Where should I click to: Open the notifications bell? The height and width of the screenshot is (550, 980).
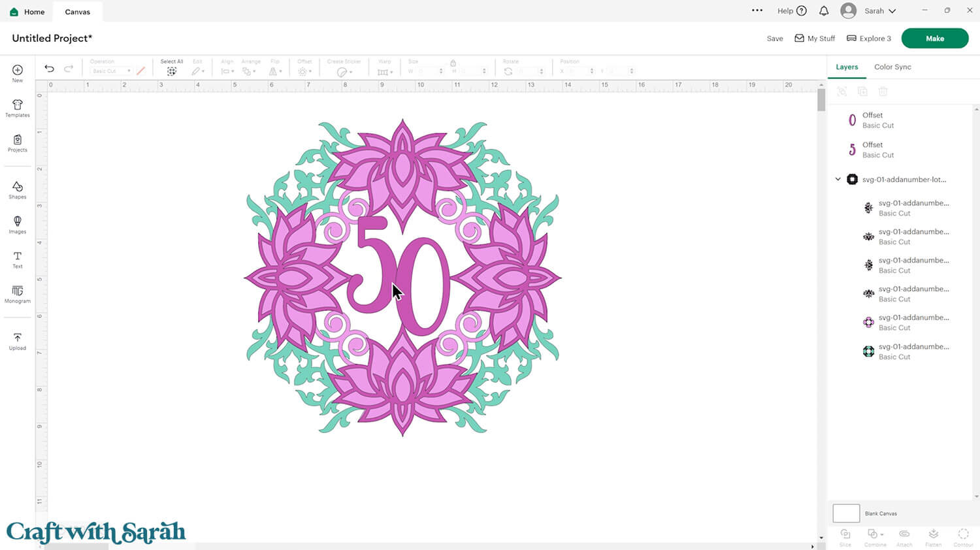pos(824,11)
